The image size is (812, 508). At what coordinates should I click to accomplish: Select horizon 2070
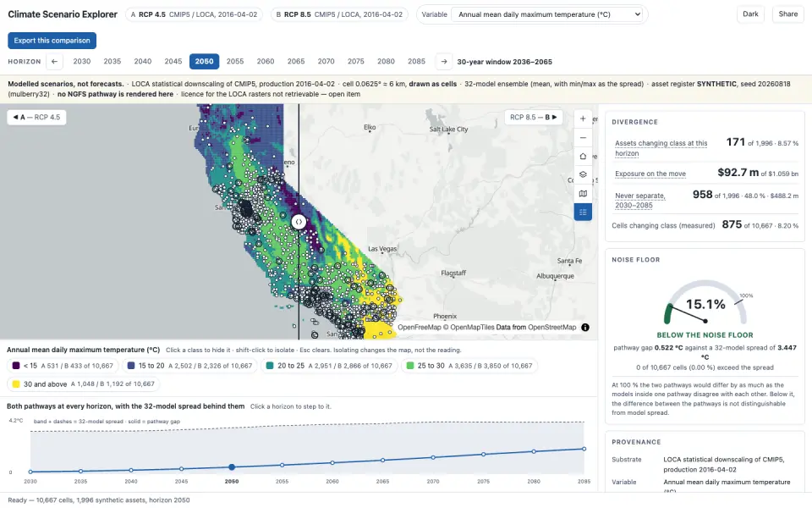(x=326, y=61)
